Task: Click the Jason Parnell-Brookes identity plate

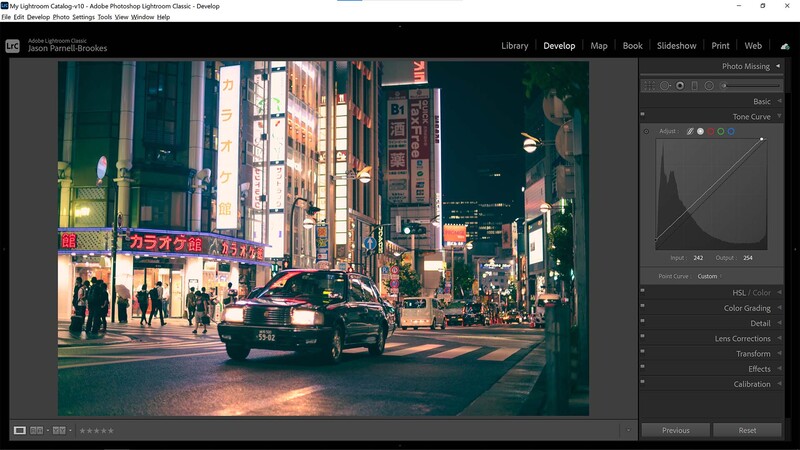Action: [x=67, y=46]
